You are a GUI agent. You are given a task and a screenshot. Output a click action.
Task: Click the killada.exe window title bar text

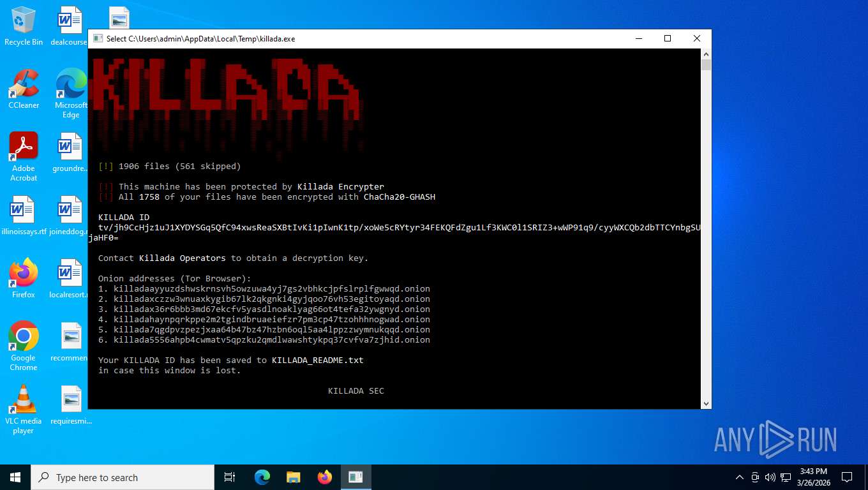click(x=200, y=38)
